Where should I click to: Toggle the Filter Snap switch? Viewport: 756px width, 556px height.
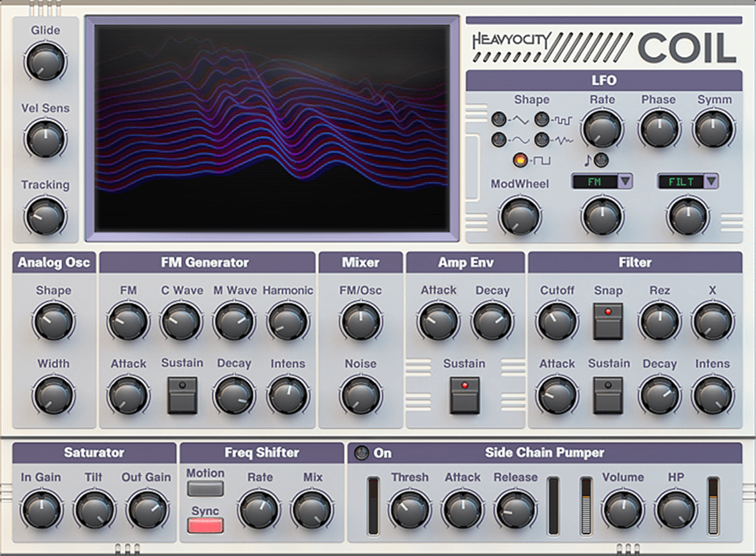point(608,320)
